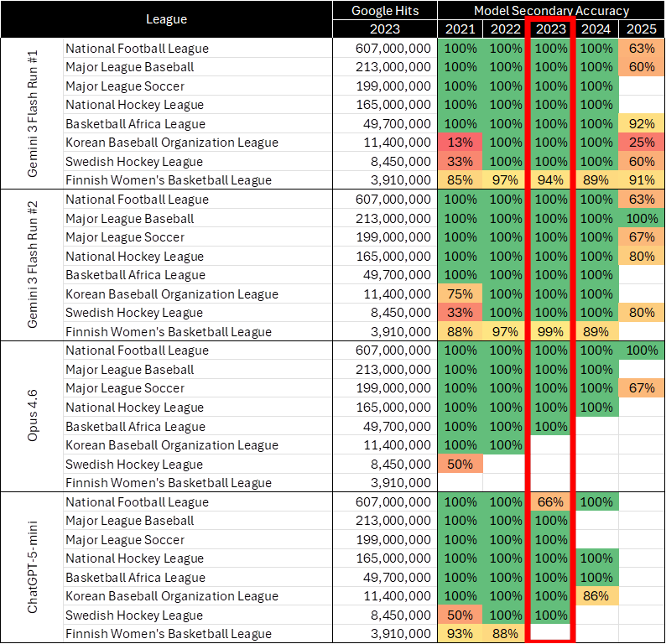Image resolution: width=666 pixels, height=644 pixels.
Task: Click 50% in Opus 4.6 Swedish Hockey League row
Action: pos(460,464)
